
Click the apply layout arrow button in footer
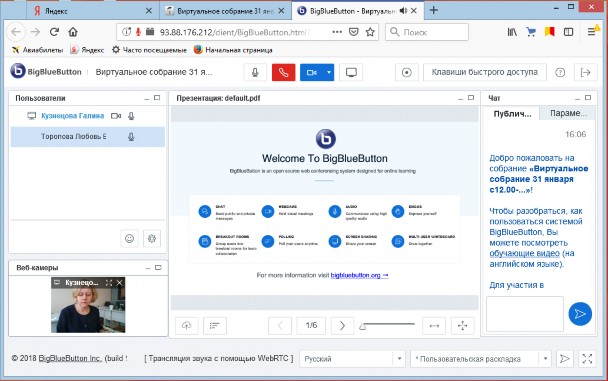click(565, 359)
